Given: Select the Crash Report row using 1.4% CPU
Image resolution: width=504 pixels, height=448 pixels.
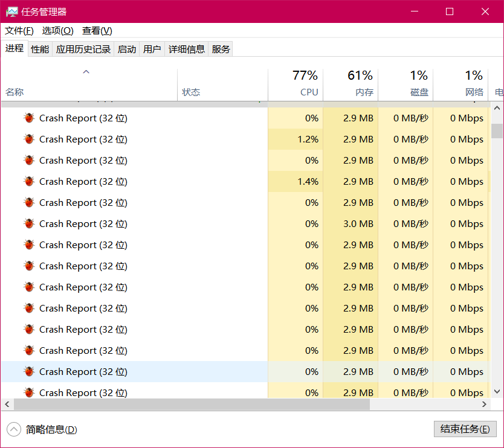Looking at the screenshot, I should (245, 182).
